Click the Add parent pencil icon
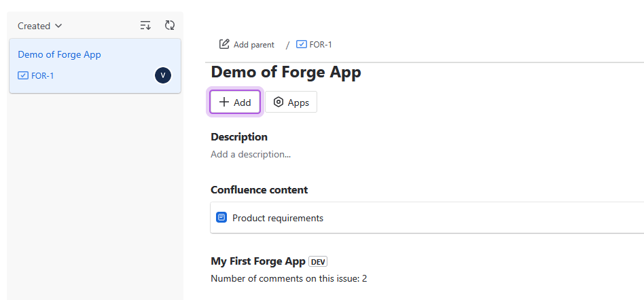Image resolution: width=644 pixels, height=300 pixels. [x=224, y=44]
